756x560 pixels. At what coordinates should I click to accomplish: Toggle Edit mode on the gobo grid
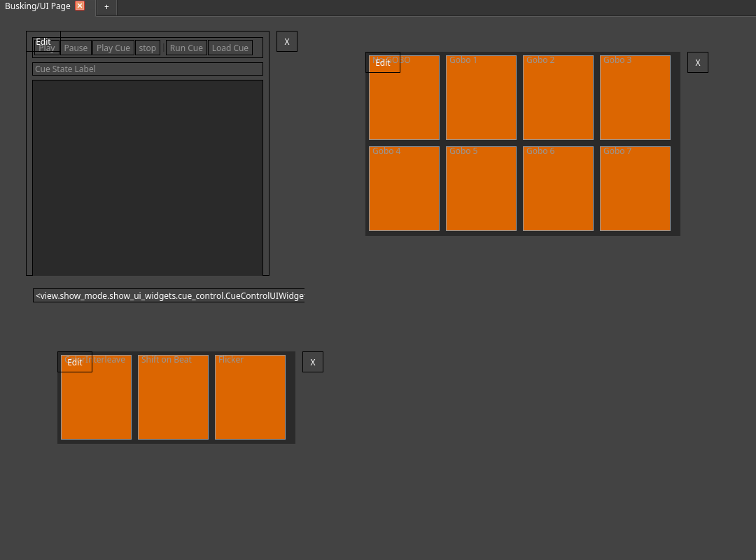(382, 62)
